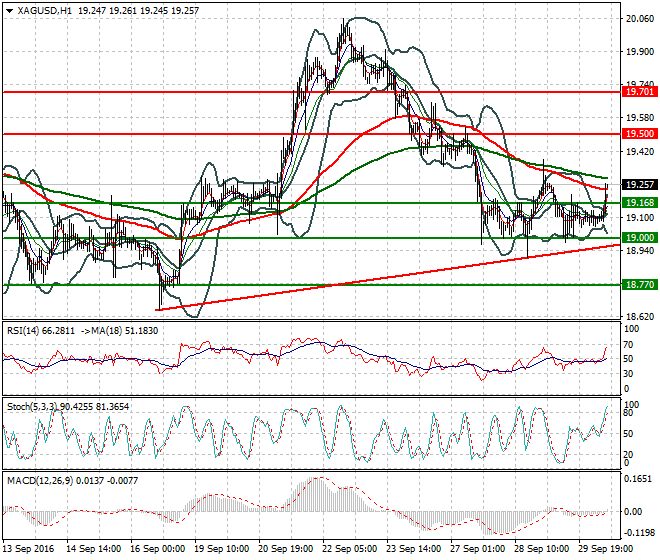Click the triangle arrow next to XAGUSD,H1
This screenshot has width=660, height=560.
tap(9, 11)
